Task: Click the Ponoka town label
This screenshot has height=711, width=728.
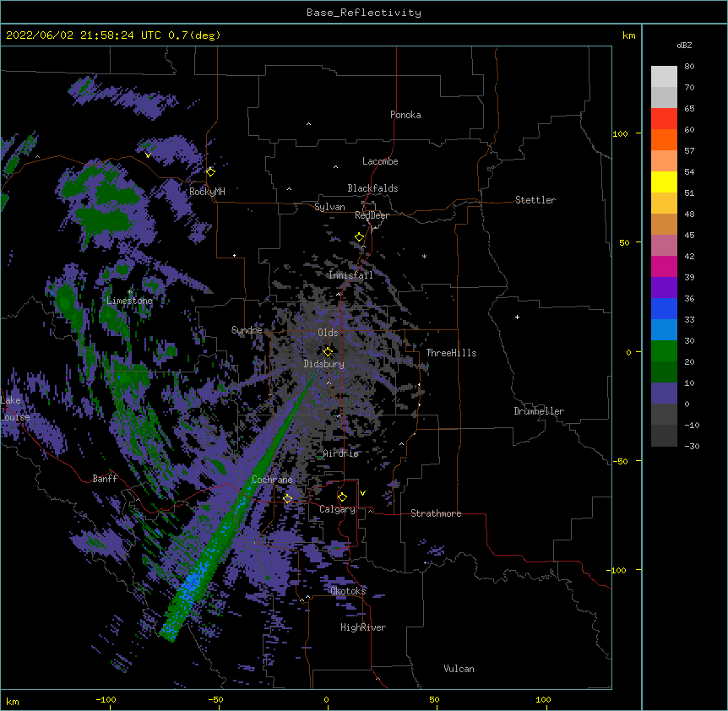Action: click(405, 115)
